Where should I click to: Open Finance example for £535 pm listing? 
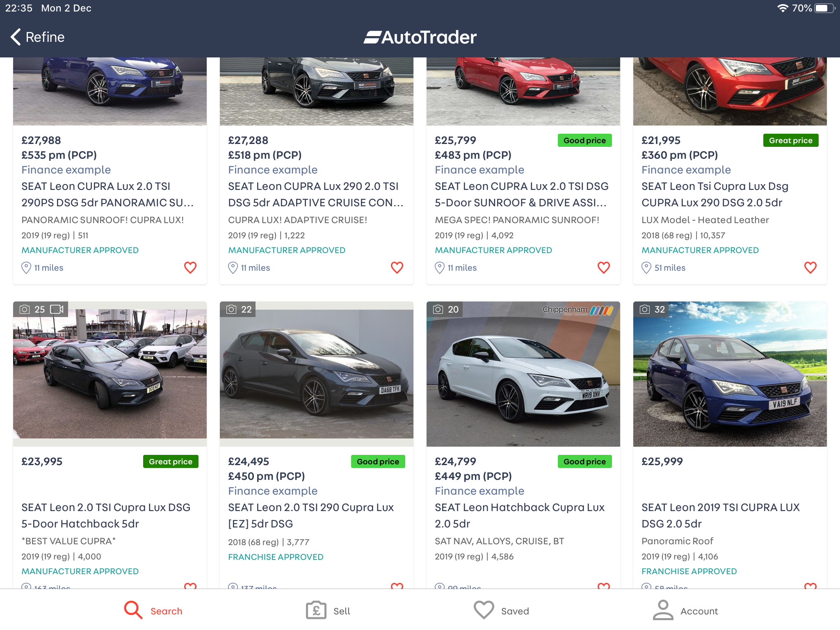66,170
